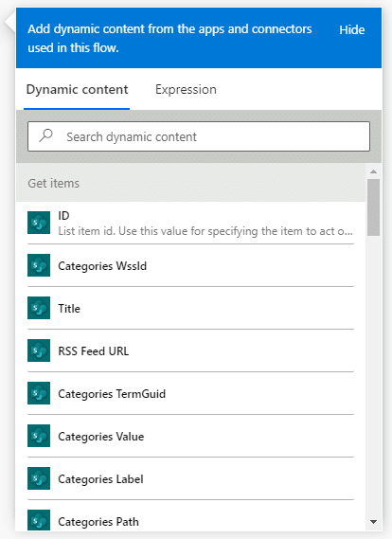Select the Dynamic content tab
Screen dimensions: 392x539
tap(77, 90)
